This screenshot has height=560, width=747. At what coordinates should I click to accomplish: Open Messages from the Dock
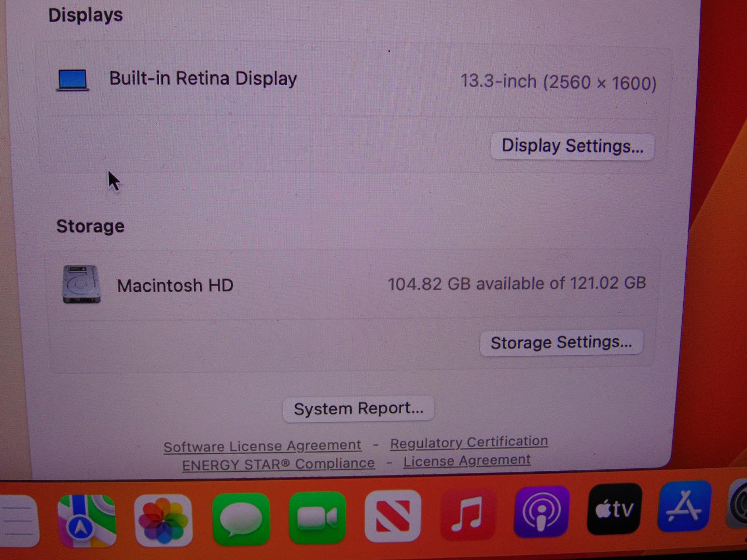(241, 519)
